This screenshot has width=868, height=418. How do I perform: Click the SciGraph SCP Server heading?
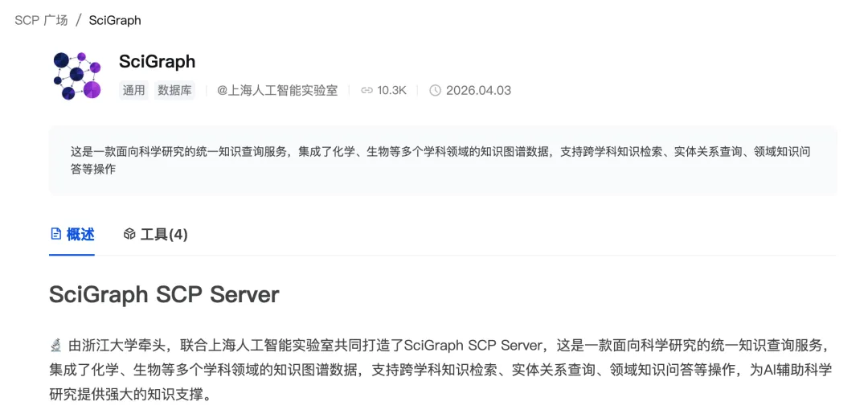[x=164, y=294]
